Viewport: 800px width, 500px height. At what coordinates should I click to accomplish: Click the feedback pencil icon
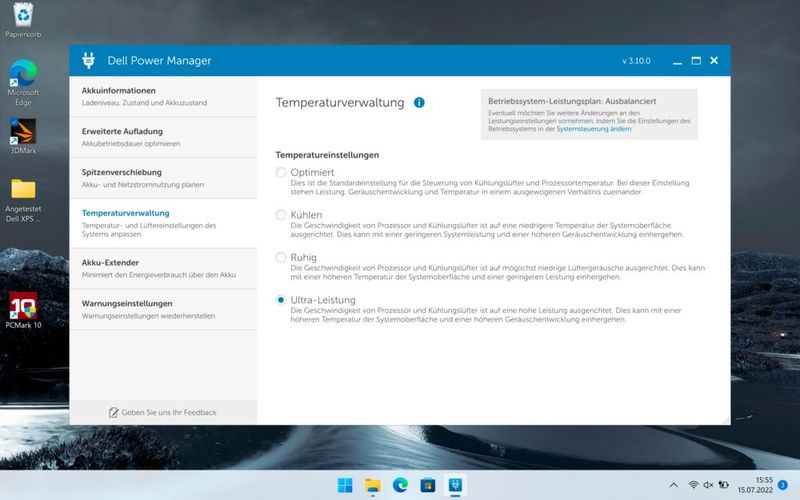click(x=113, y=412)
